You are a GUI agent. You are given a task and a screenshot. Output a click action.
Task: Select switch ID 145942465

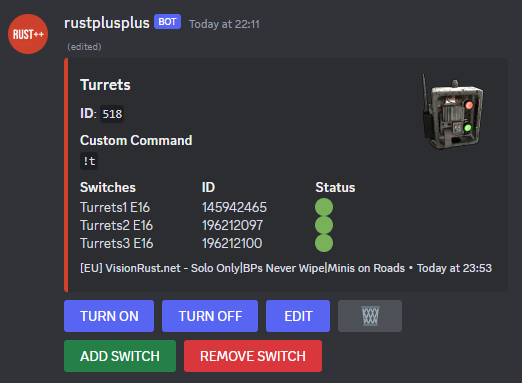tap(234, 207)
